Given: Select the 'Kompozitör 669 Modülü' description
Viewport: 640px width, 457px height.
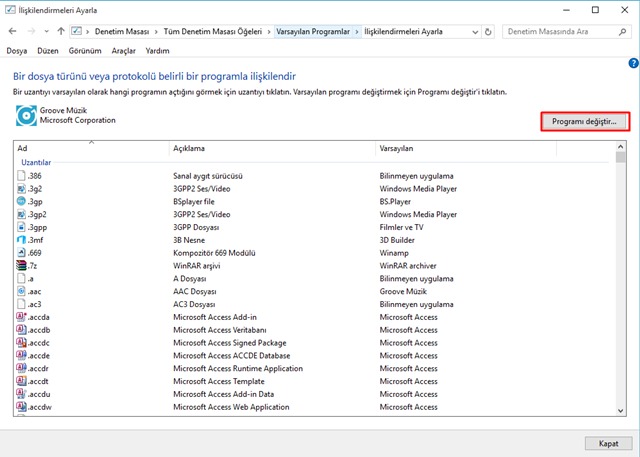Looking at the screenshot, I should (x=214, y=253).
